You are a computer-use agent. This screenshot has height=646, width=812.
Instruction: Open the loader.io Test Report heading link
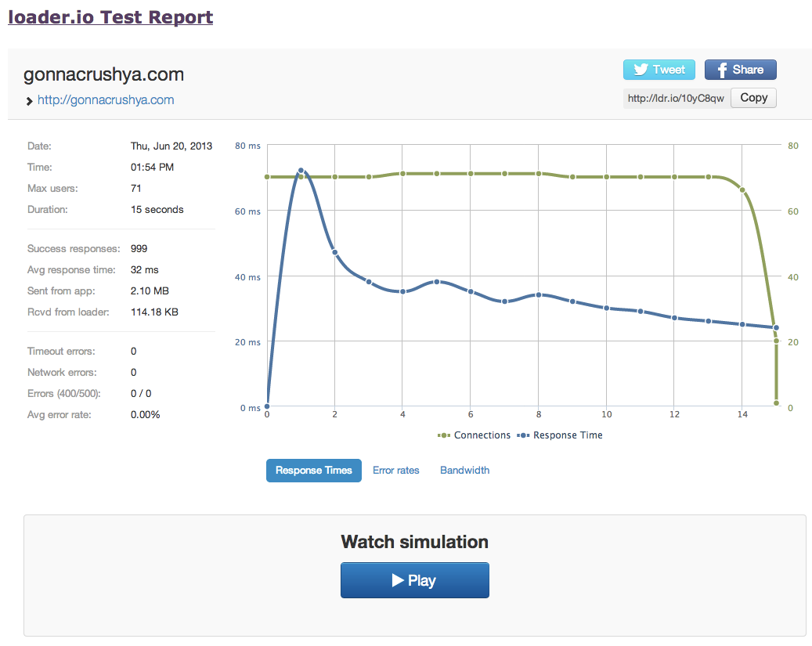[x=110, y=16]
